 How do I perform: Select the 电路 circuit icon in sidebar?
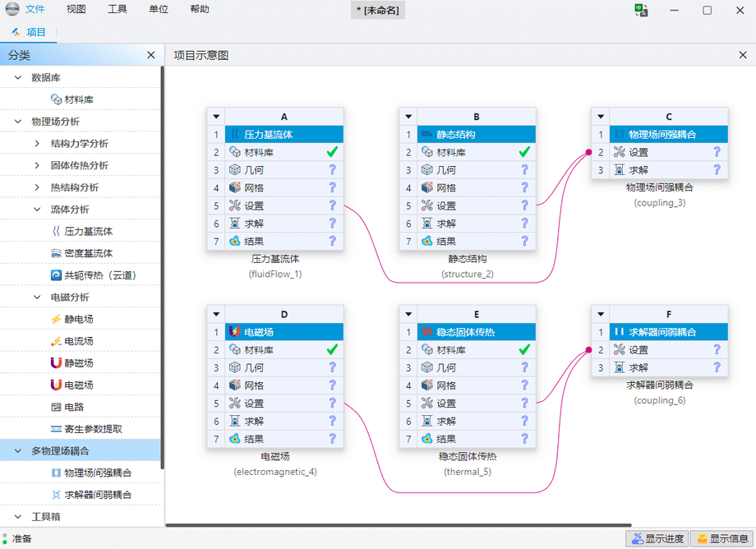coord(56,407)
